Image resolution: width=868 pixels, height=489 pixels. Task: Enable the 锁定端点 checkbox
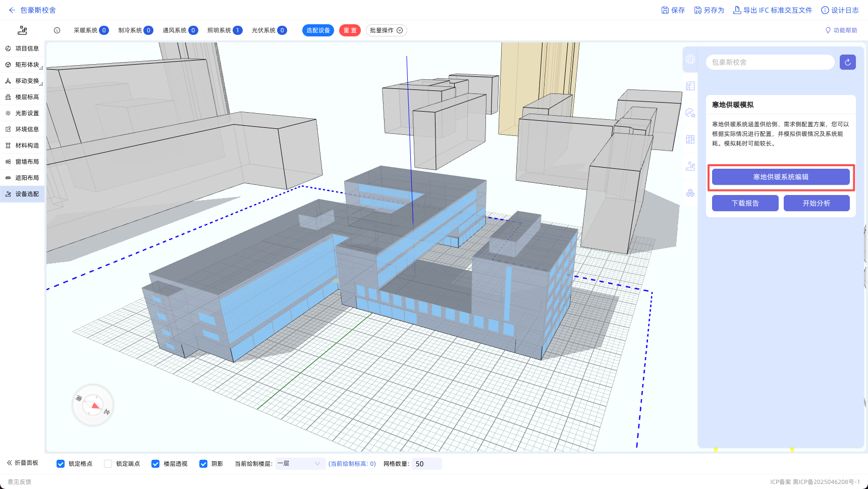point(108,464)
